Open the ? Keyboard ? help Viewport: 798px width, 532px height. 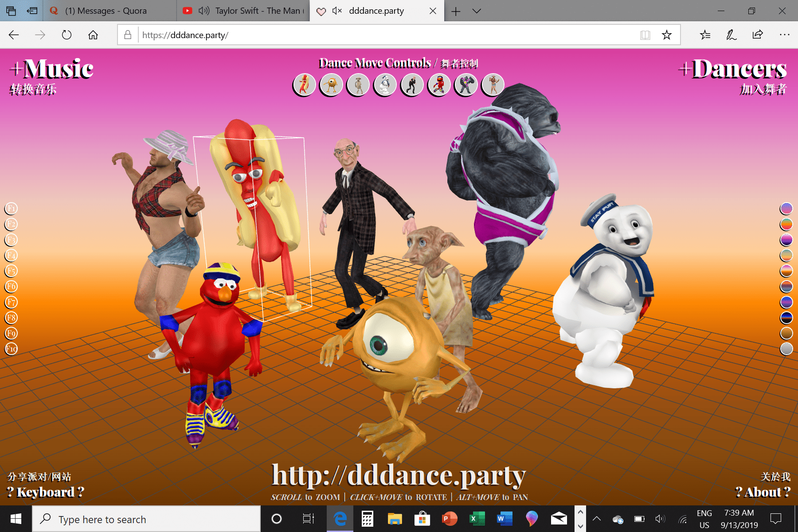pyautogui.click(x=46, y=492)
